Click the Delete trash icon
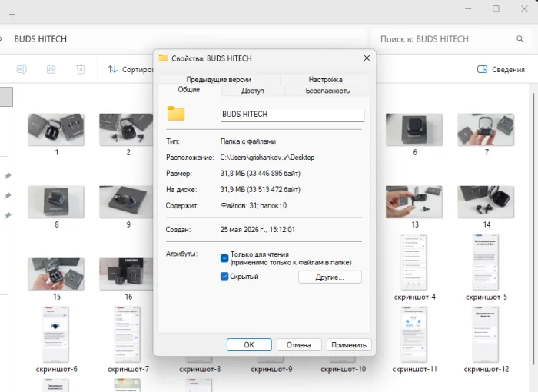This screenshot has width=538, height=392. [81, 69]
